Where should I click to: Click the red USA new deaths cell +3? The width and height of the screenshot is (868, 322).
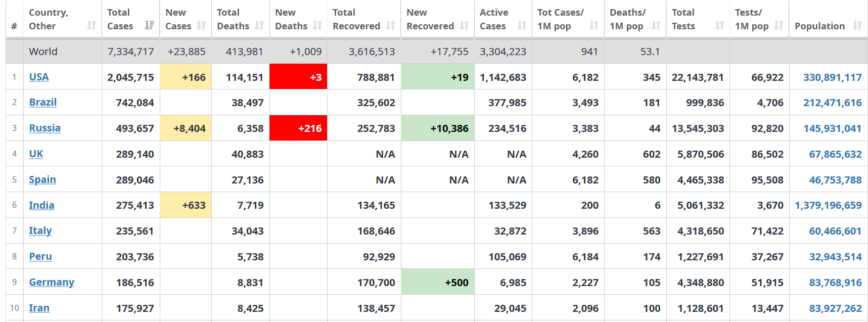298,77
